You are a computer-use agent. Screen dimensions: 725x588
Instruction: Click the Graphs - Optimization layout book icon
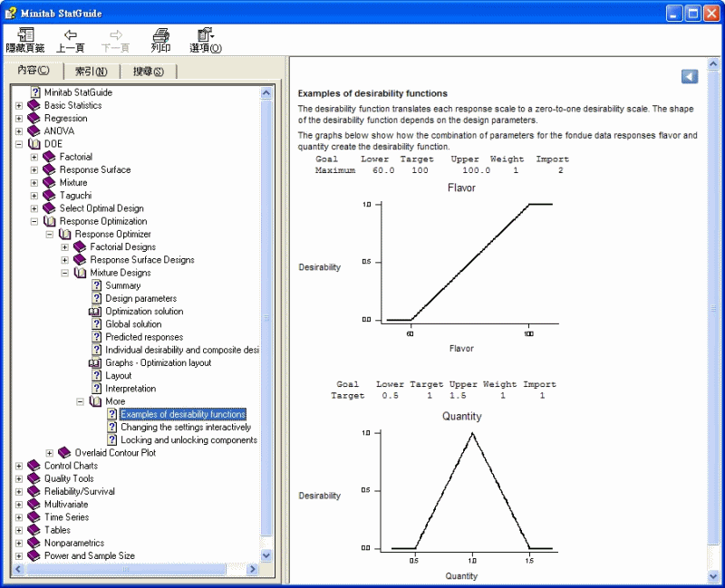[95, 363]
